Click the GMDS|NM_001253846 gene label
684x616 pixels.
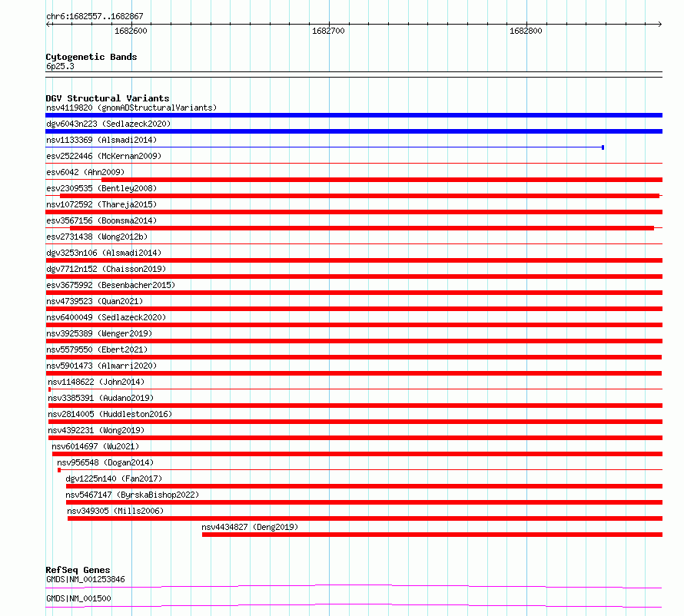85,579
